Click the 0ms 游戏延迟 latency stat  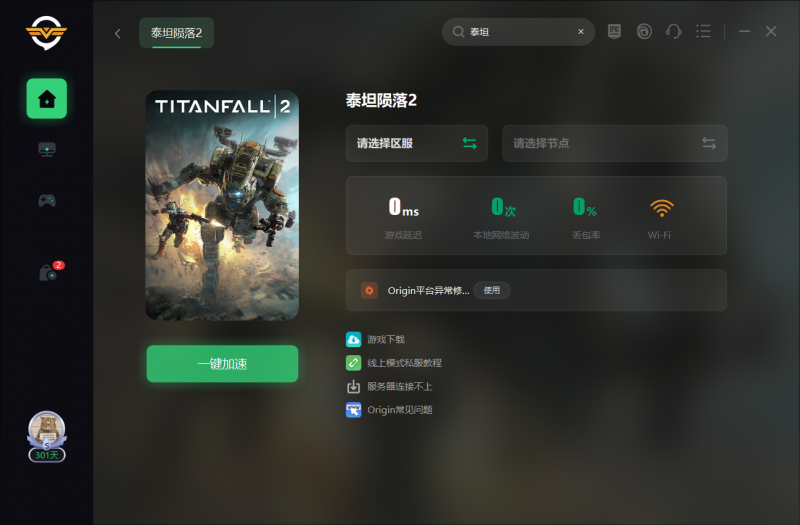[x=403, y=217]
